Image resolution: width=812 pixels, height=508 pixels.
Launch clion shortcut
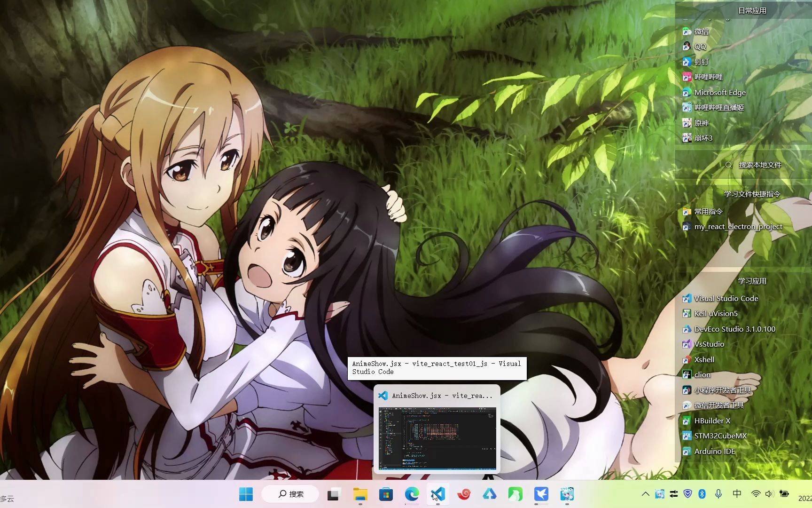696,375
